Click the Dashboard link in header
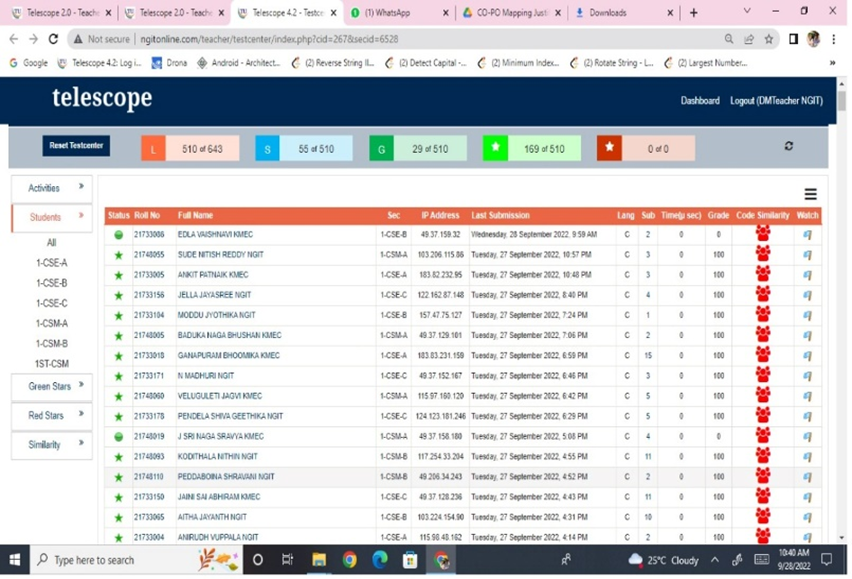This screenshot has height=579, width=852. (700, 101)
